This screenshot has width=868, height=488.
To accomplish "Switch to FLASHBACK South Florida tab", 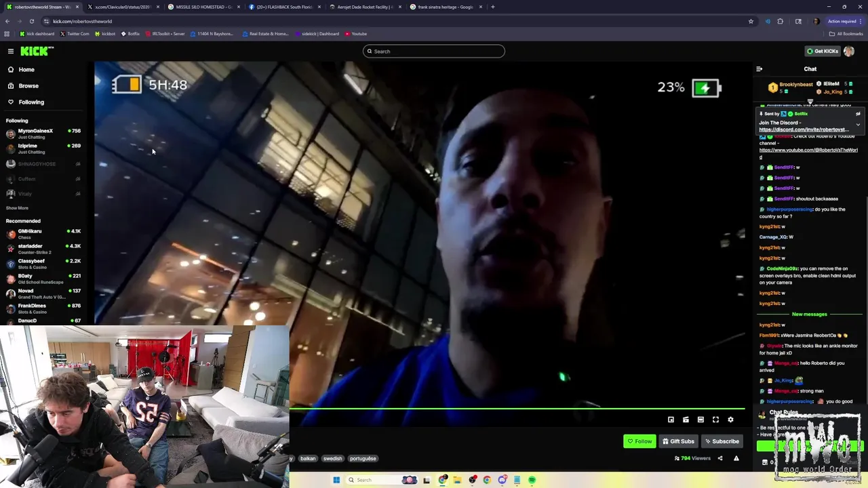I will (x=284, y=7).
